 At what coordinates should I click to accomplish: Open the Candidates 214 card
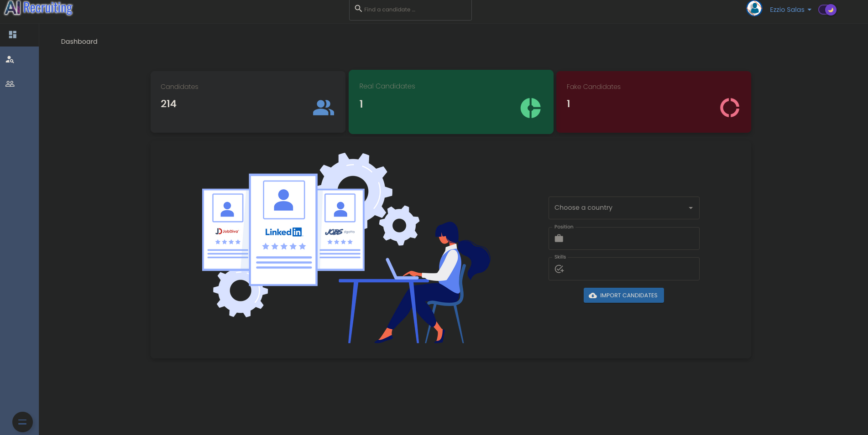click(x=248, y=102)
